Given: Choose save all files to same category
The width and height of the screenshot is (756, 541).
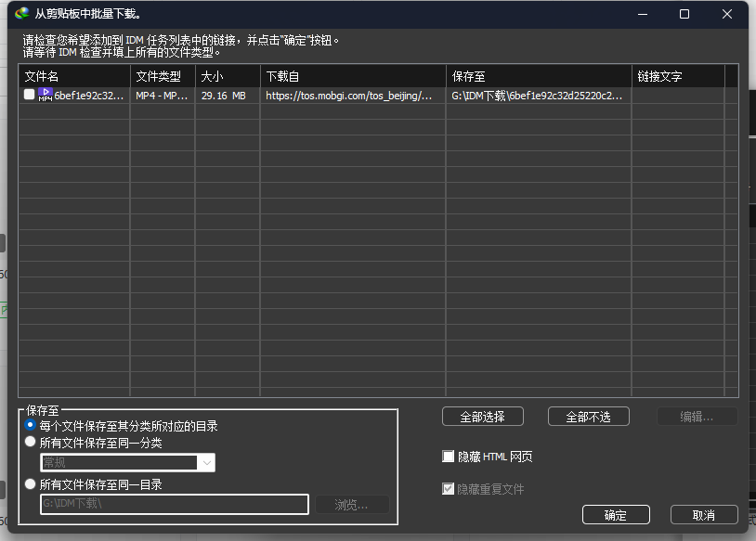Looking at the screenshot, I should pos(31,443).
